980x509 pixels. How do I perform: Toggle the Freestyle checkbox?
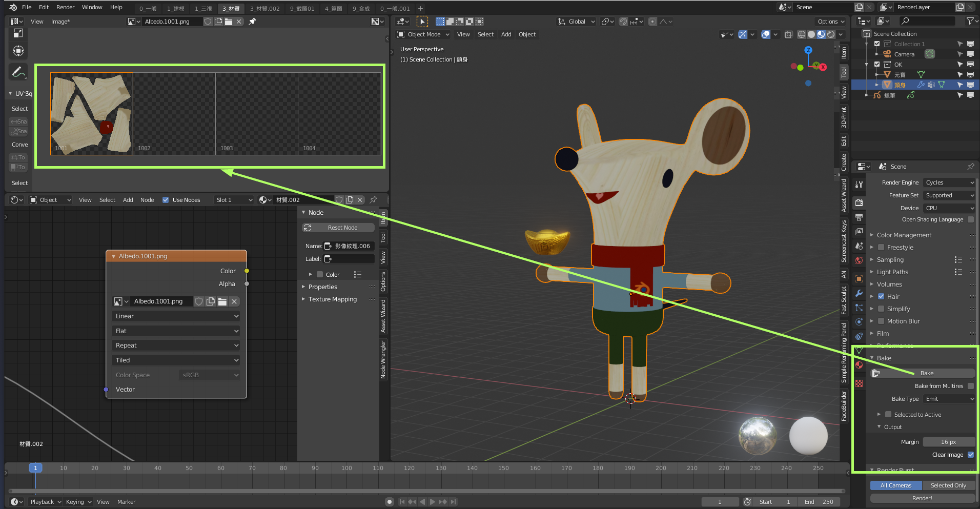881,247
